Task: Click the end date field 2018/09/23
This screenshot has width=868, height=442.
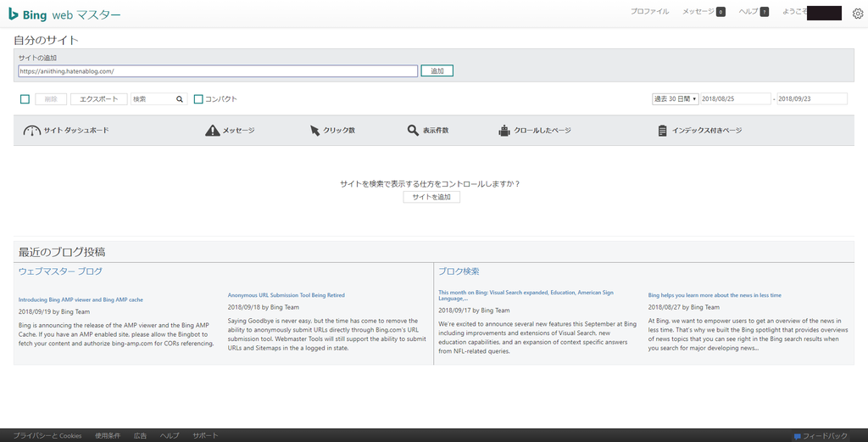Action: click(812, 99)
